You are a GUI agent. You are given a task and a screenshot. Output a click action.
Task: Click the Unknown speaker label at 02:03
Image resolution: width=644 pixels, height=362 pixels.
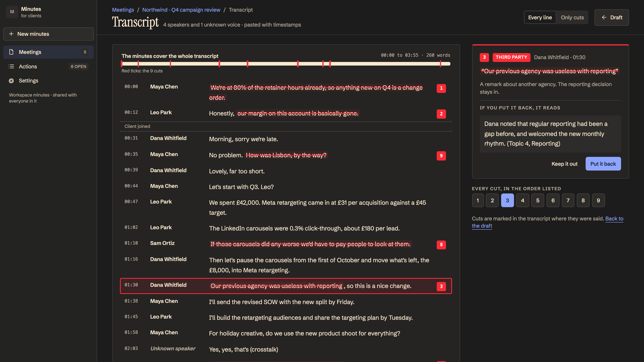[173, 349]
